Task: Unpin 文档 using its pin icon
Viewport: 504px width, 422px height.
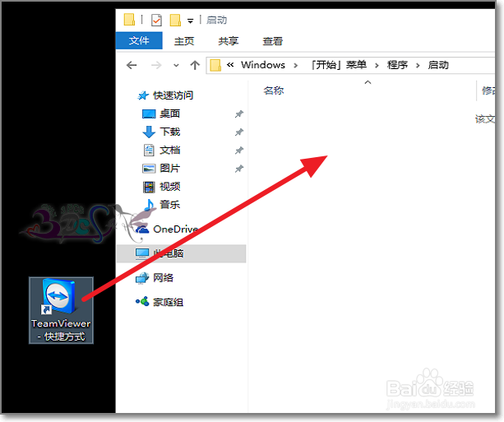Action: pos(238,151)
